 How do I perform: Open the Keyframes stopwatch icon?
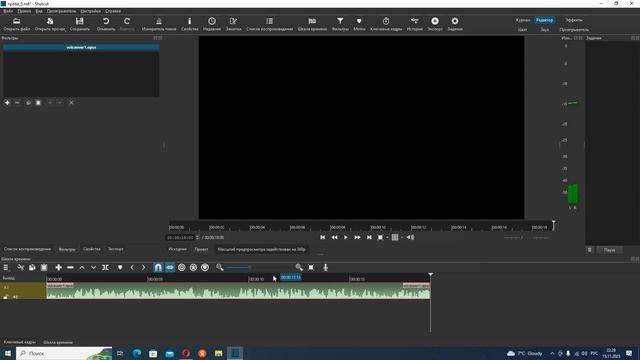click(386, 21)
